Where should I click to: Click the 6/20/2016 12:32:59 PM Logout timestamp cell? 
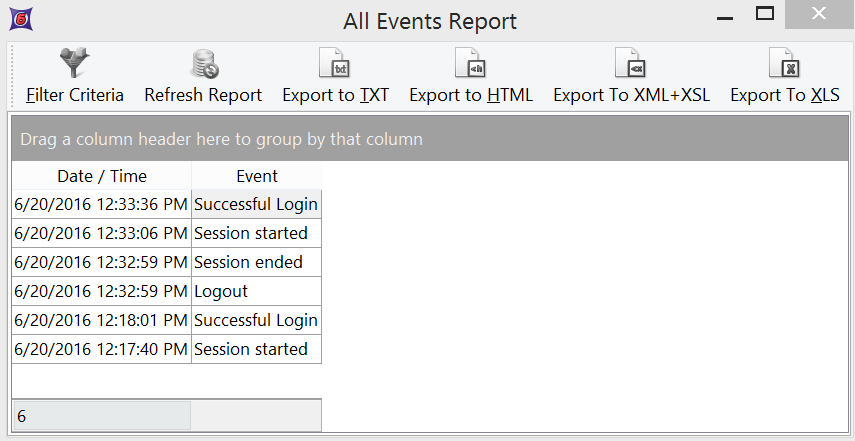tap(101, 292)
